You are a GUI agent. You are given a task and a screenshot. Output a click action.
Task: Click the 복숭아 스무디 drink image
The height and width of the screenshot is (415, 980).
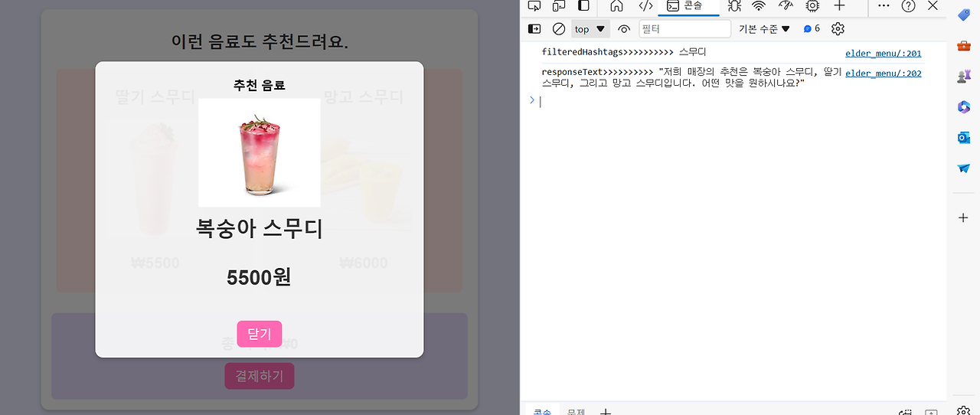[260, 152]
